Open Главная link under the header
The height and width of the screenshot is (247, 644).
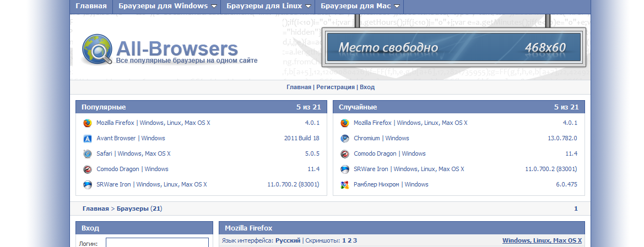click(299, 87)
